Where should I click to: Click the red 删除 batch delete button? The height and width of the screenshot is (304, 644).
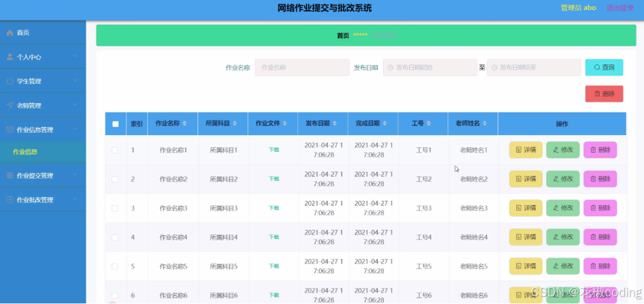tap(604, 94)
